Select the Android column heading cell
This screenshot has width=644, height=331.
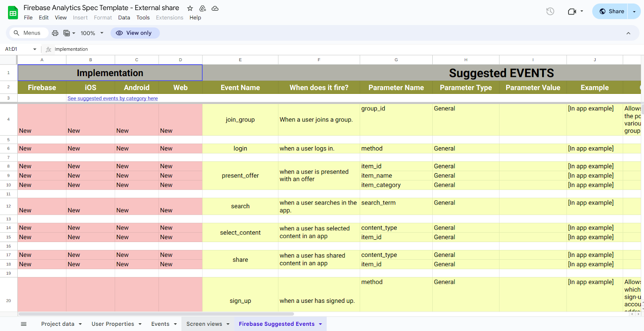click(x=137, y=87)
